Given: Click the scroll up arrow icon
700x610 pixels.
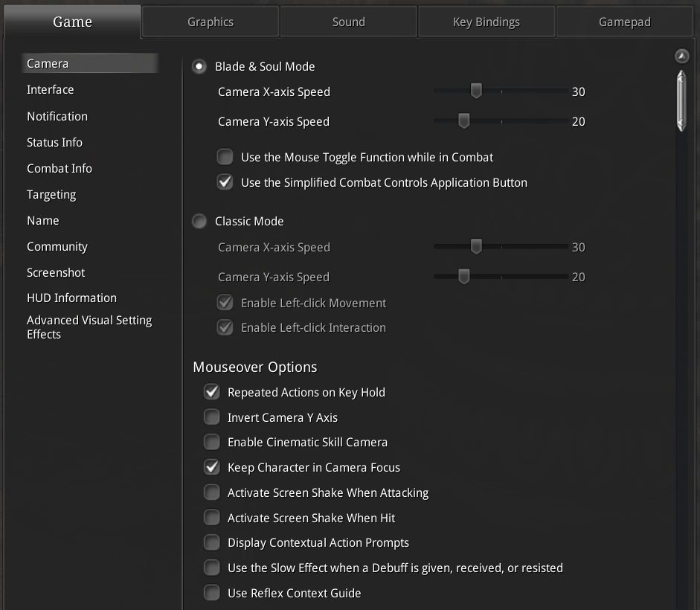Looking at the screenshot, I should 681,57.
